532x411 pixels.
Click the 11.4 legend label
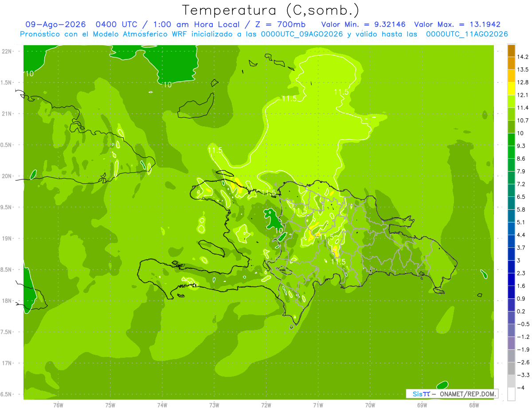pos(523,108)
